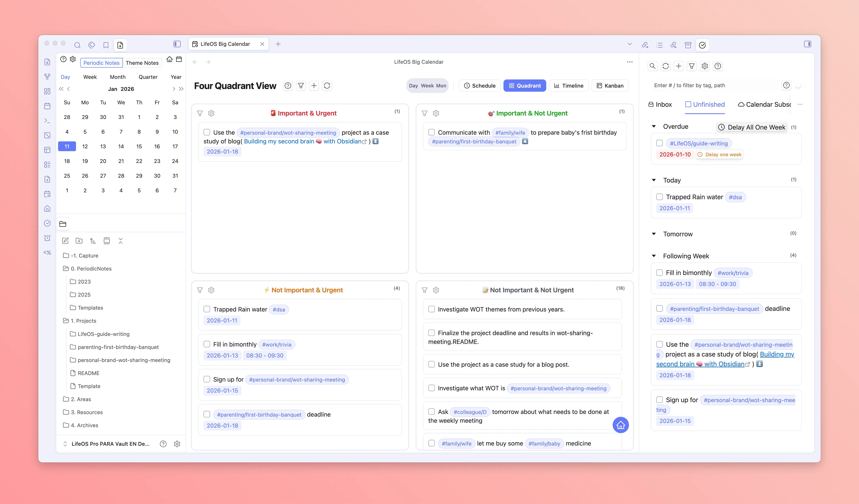Screen dimensions: 859x504
Task: Click the refresh icon beside Four Quadrant View
Action: pos(327,86)
